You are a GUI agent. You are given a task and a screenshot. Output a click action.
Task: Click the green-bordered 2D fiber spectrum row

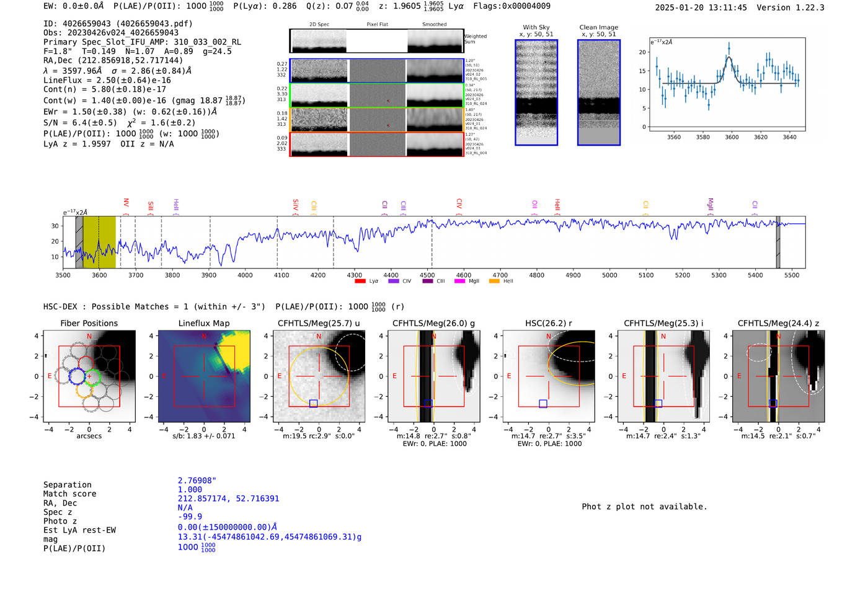click(376, 95)
